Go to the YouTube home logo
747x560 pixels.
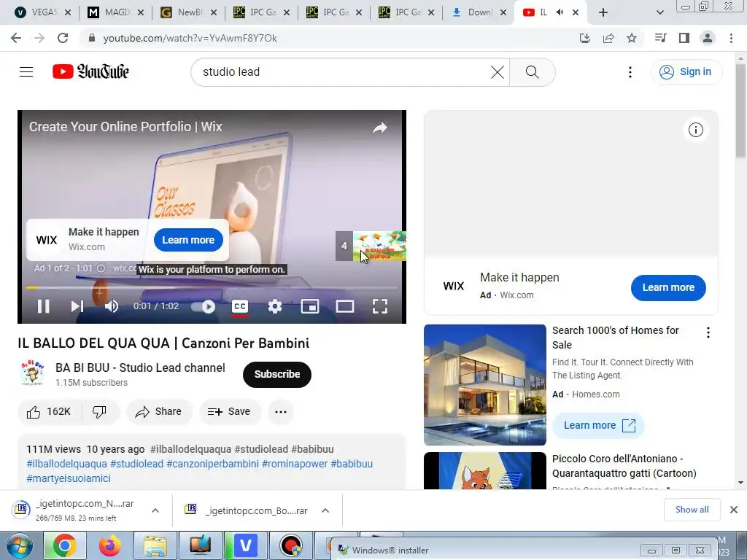pyautogui.click(x=90, y=72)
